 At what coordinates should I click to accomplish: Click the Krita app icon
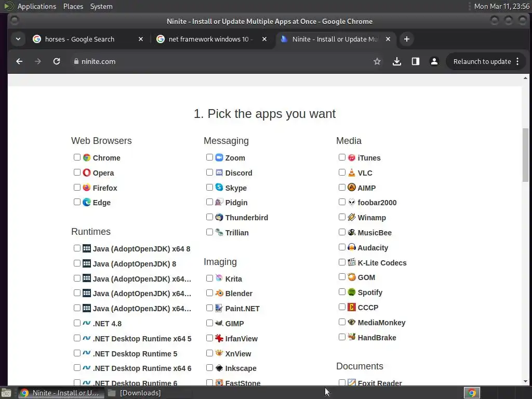coord(219,278)
